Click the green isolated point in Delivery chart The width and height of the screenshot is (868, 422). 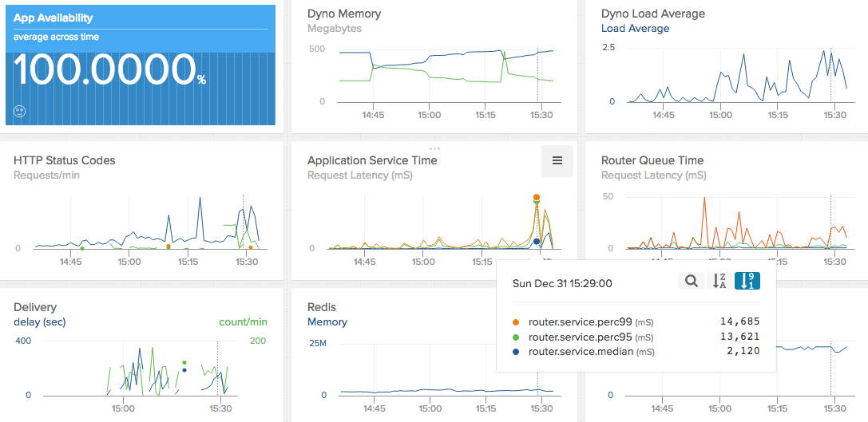[184, 363]
